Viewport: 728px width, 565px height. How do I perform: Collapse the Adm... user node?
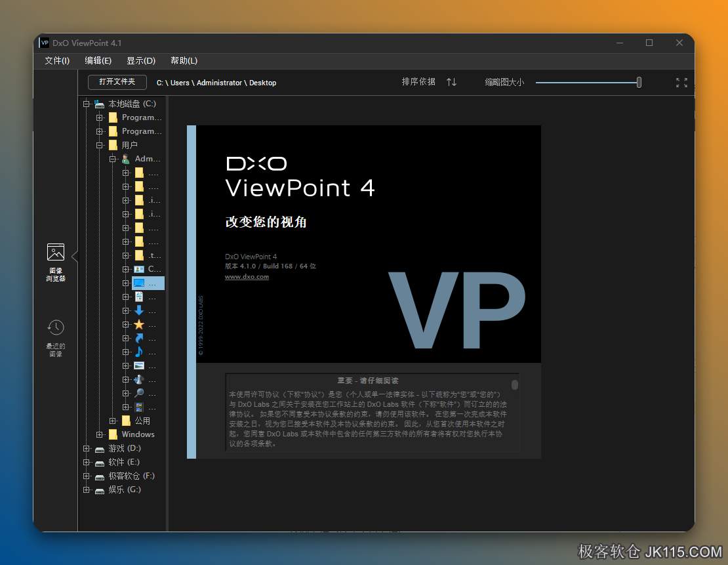pos(112,159)
